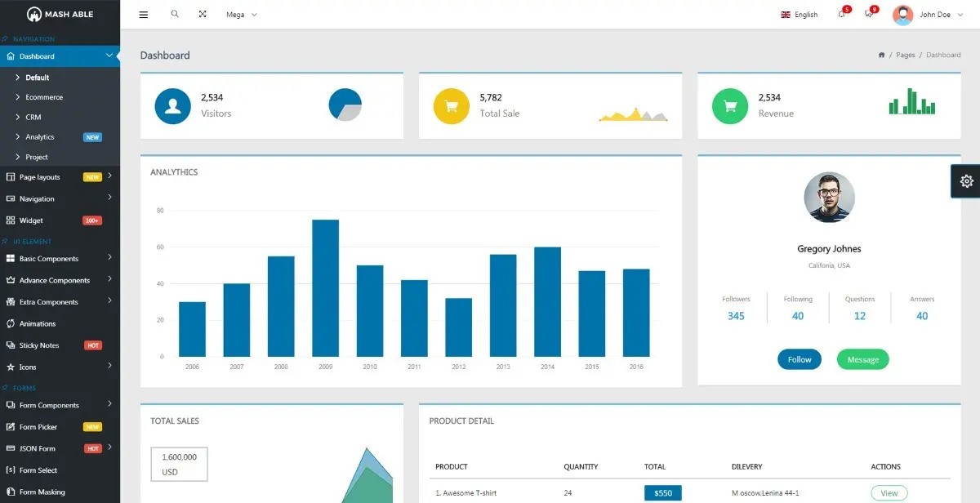Open the settings gear side tab
980x503 pixels.
pyautogui.click(x=967, y=181)
